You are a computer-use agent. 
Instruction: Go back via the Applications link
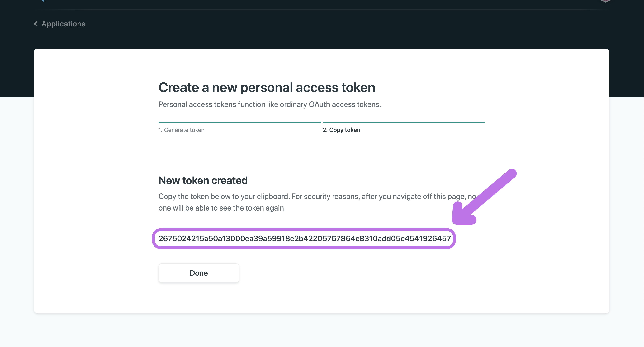[x=63, y=24]
